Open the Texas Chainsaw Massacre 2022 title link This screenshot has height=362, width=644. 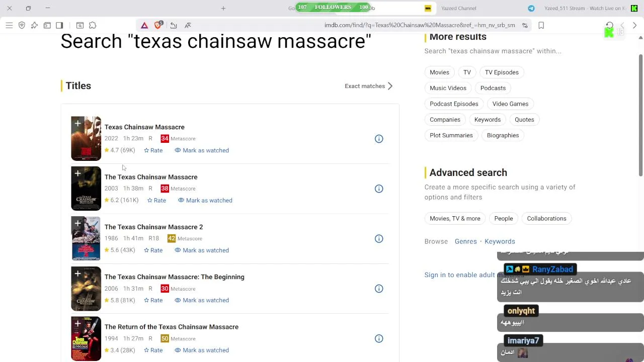coord(144,127)
